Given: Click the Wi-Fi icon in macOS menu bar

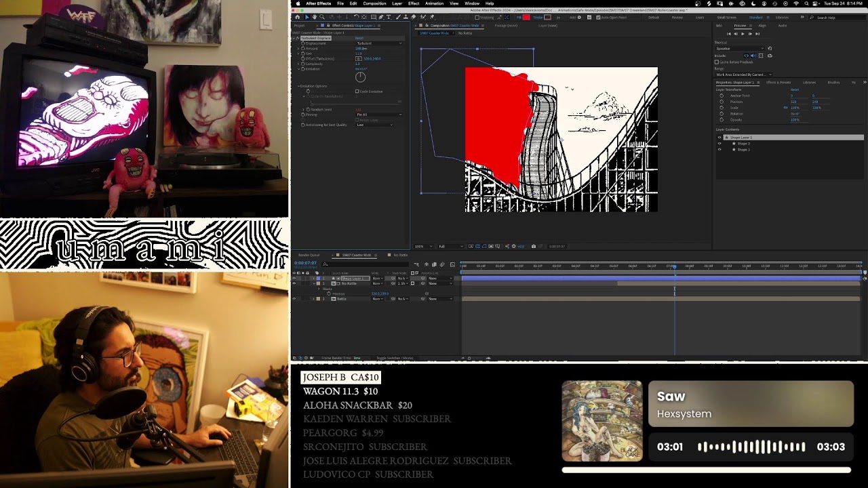Looking at the screenshot, I should pos(796,3).
